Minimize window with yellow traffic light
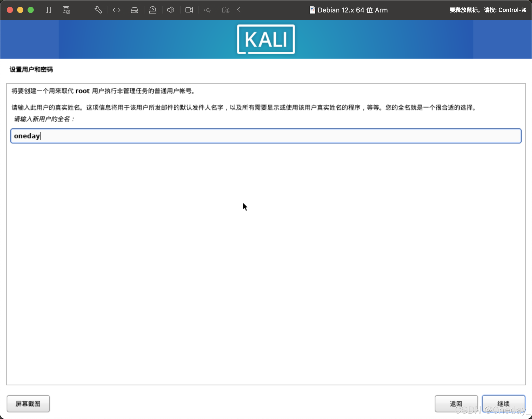532x419 pixels. click(x=21, y=10)
